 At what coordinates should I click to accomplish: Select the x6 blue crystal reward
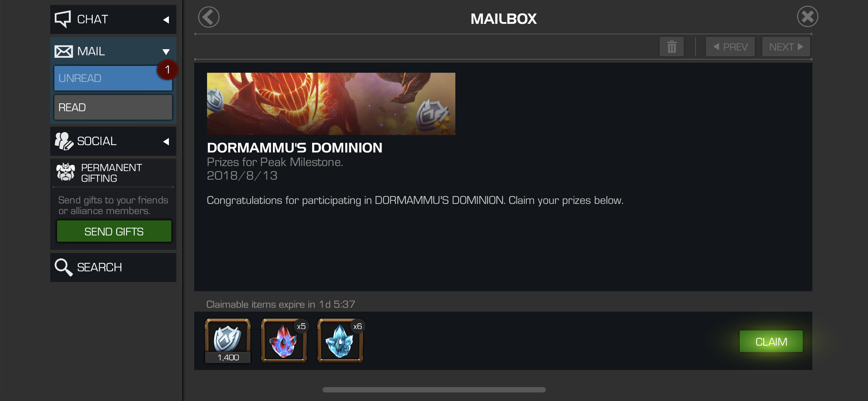click(x=340, y=341)
